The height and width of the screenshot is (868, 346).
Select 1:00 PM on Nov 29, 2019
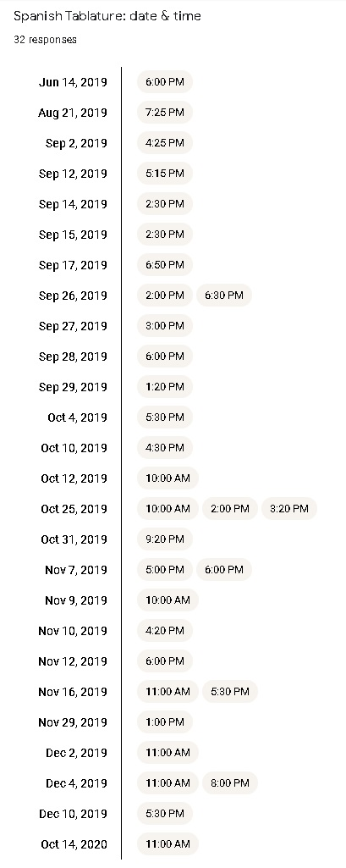tap(165, 721)
